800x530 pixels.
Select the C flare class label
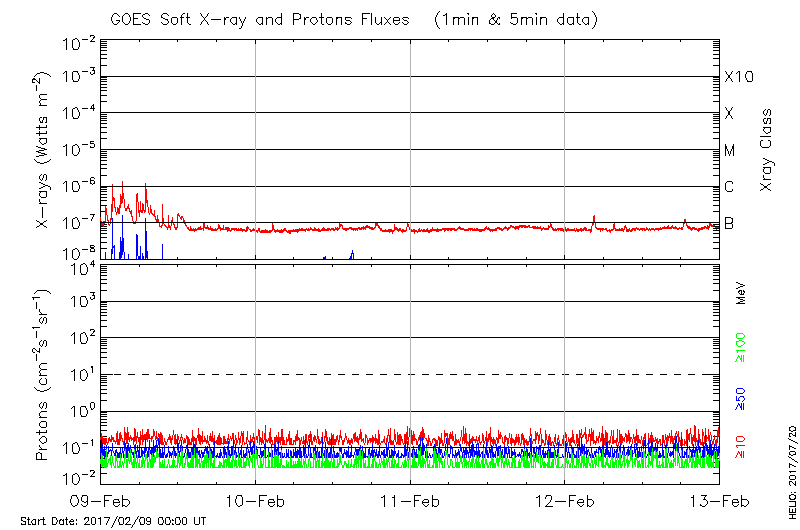(729, 187)
